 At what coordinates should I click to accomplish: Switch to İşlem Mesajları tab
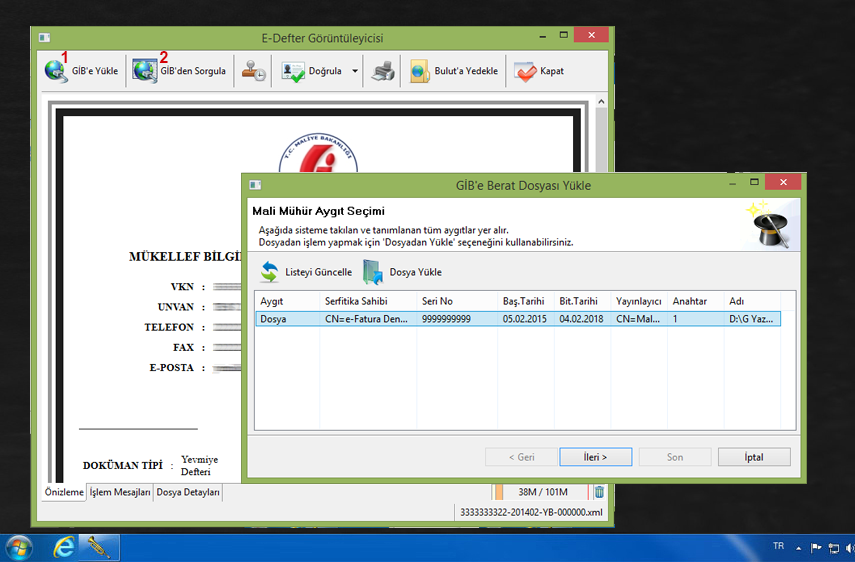click(120, 493)
